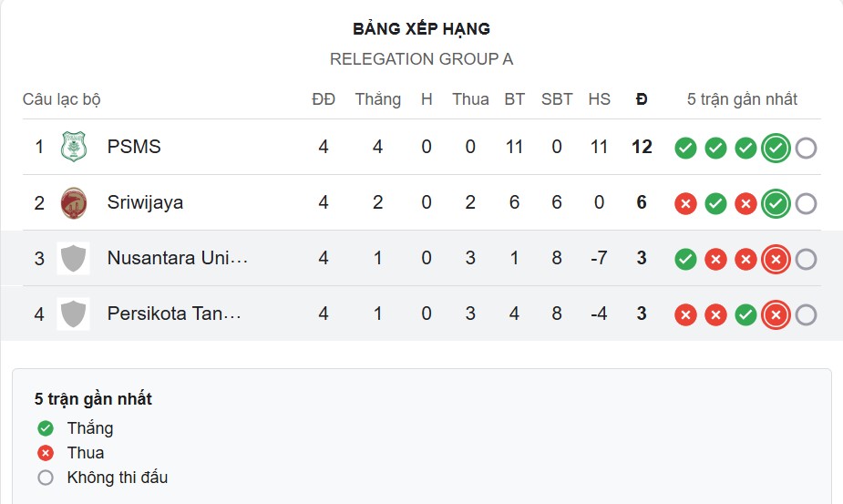843x504 pixels.
Task: Click Nusantara United's placeholder shield icon
Action: (x=73, y=259)
